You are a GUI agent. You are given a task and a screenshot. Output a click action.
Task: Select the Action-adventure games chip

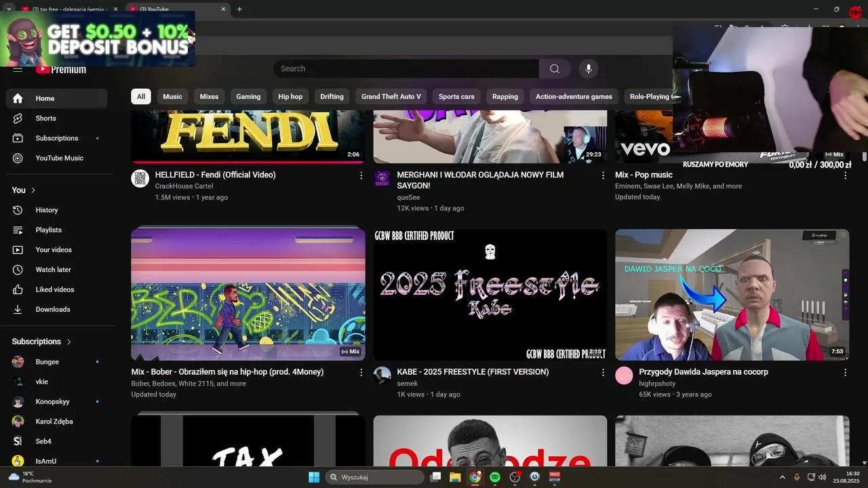click(x=574, y=97)
